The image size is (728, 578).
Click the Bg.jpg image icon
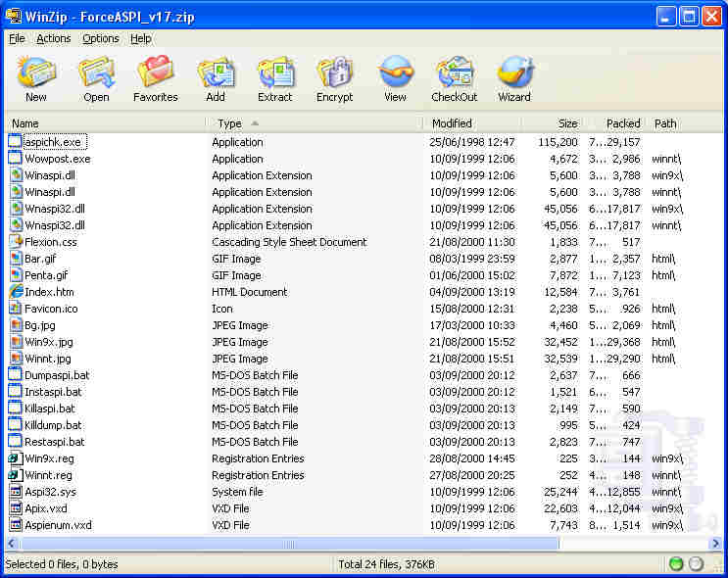(x=16, y=325)
